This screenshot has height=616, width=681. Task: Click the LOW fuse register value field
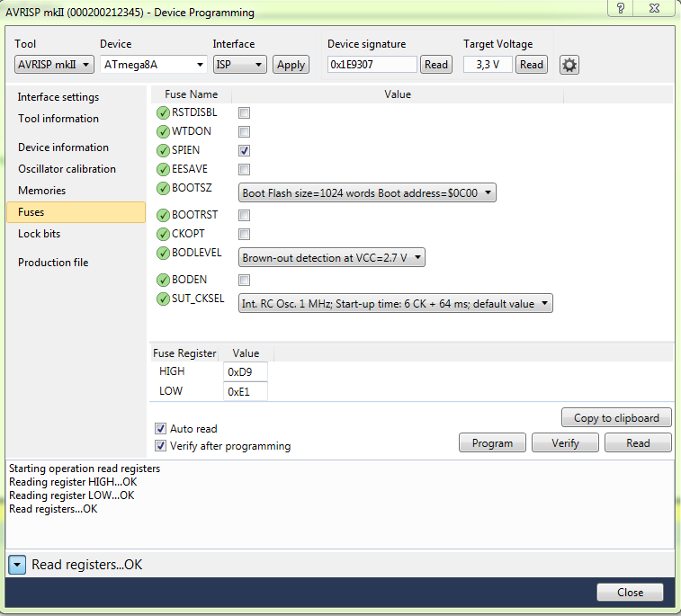tap(246, 391)
